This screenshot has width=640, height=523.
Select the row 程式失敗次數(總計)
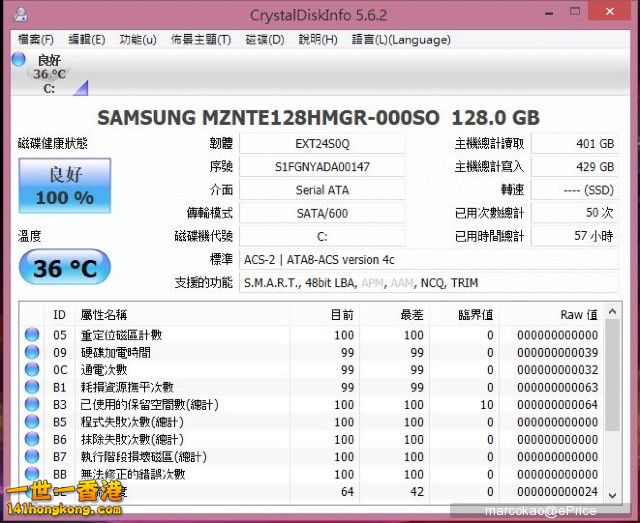[x=312, y=422]
